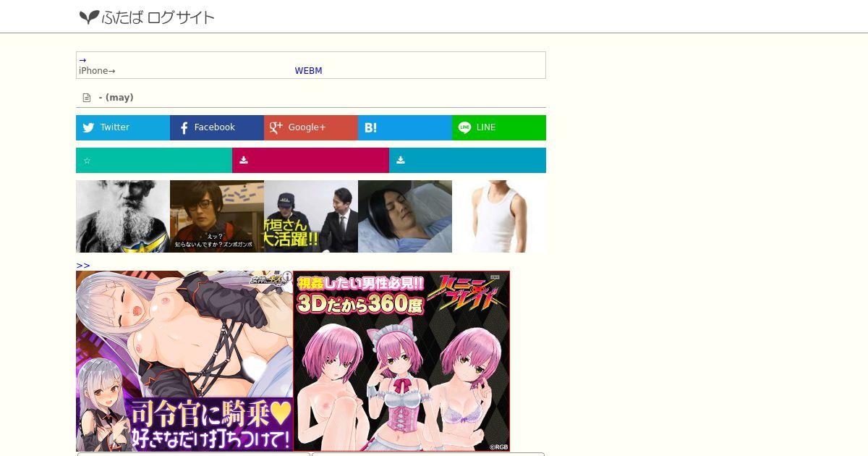This screenshot has height=456, width=868.
Task: Open the WEBM link
Action: tap(308, 71)
